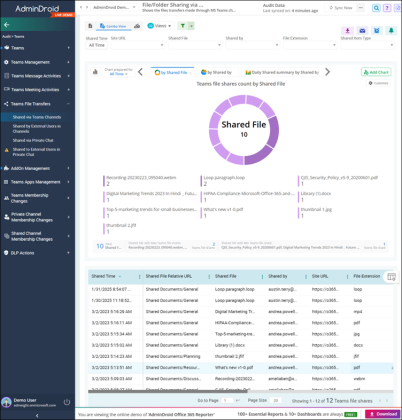Sort by Shared Time column header
This screenshot has height=420, width=402.
103,276
